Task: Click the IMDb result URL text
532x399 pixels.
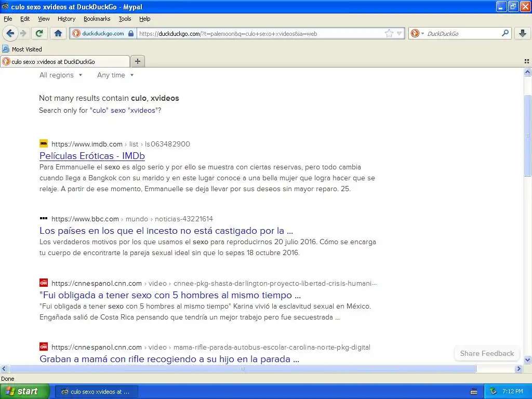Action: tap(121, 144)
